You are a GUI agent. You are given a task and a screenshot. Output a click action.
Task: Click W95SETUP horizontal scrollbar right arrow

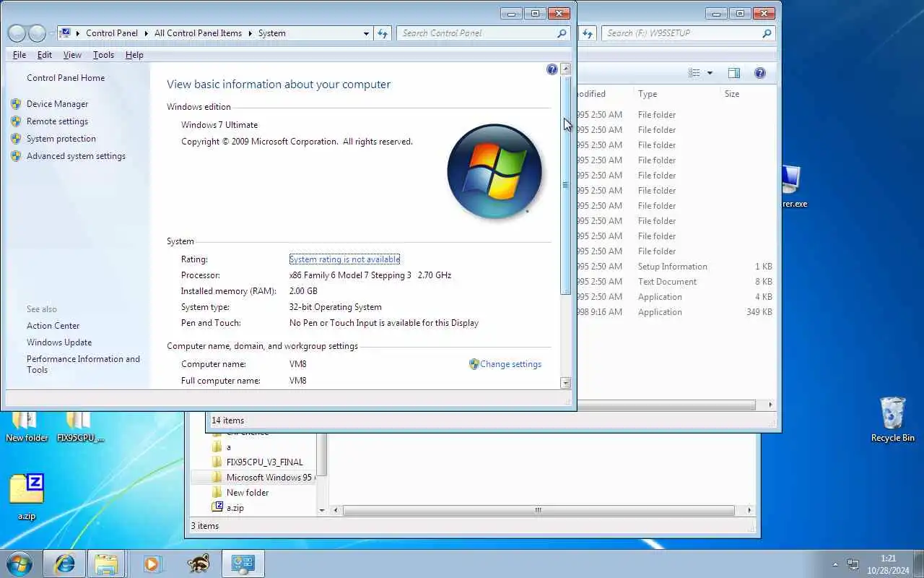pos(770,405)
